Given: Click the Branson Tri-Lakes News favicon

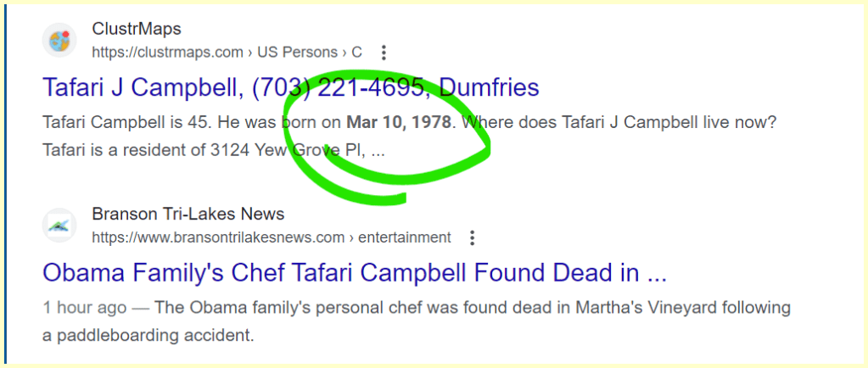Looking at the screenshot, I should coord(58,225).
